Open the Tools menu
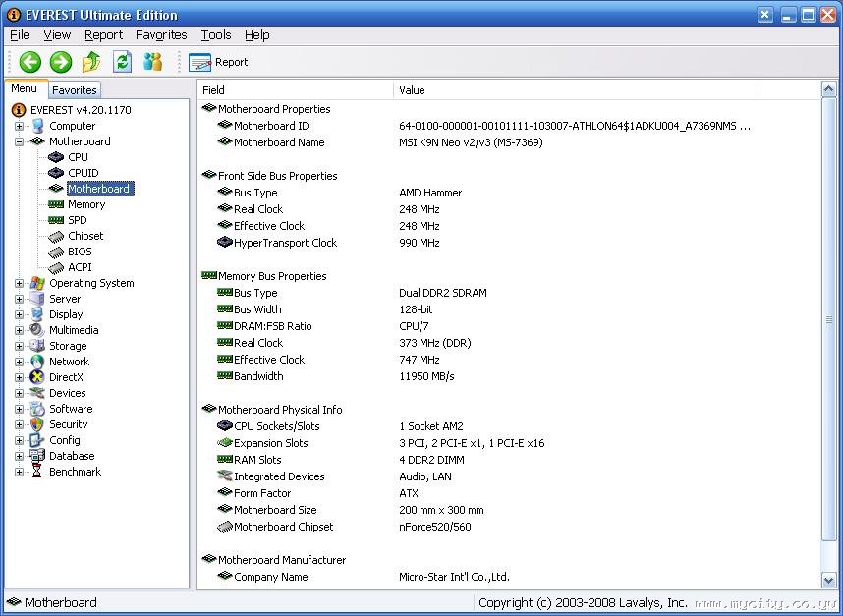The width and height of the screenshot is (843, 616). [x=216, y=35]
